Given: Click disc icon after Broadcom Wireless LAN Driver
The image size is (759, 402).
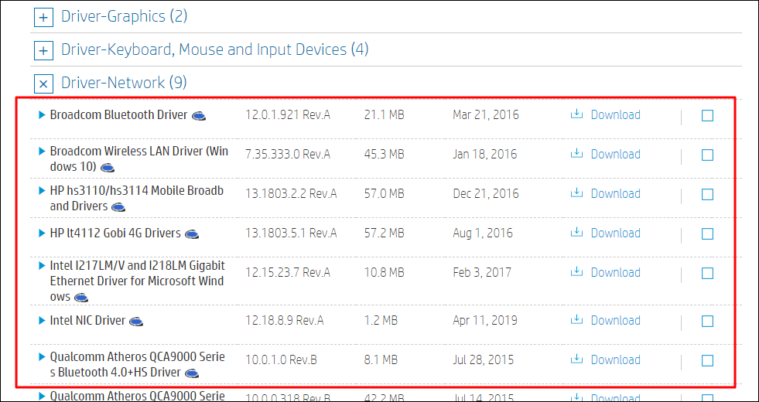Looking at the screenshot, I should tap(107, 168).
